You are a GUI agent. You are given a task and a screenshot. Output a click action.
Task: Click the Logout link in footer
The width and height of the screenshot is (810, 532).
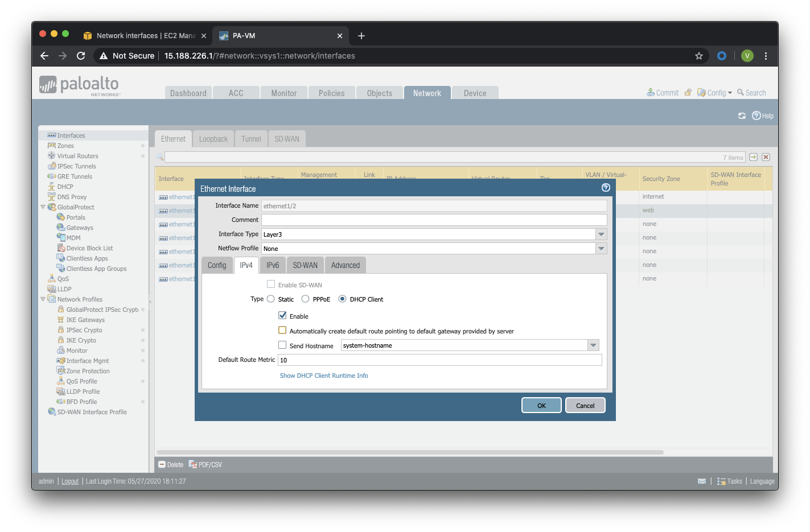click(70, 481)
